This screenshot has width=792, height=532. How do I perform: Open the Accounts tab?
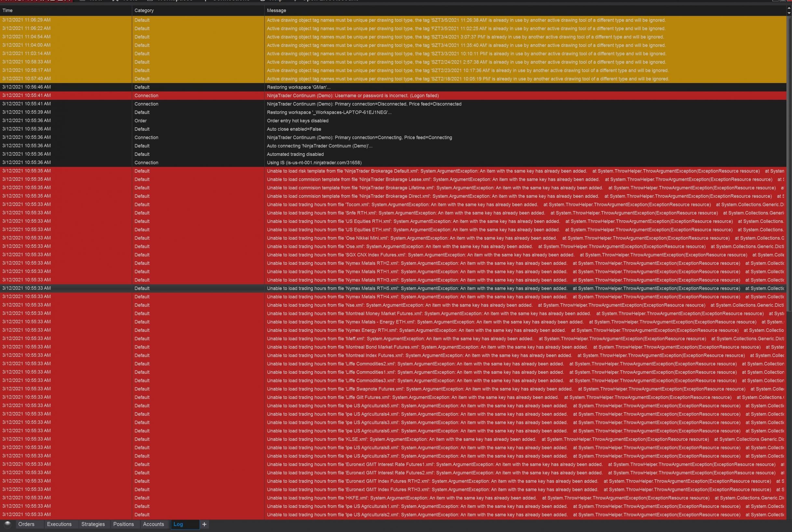click(x=153, y=524)
